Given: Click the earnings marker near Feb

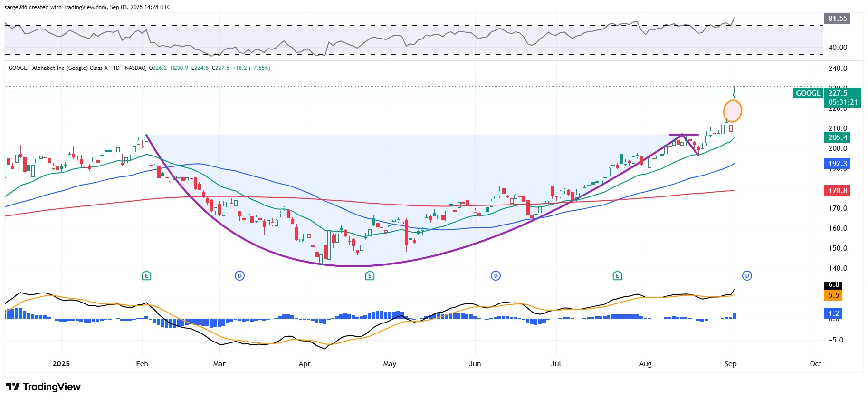Looking at the screenshot, I should [x=146, y=276].
